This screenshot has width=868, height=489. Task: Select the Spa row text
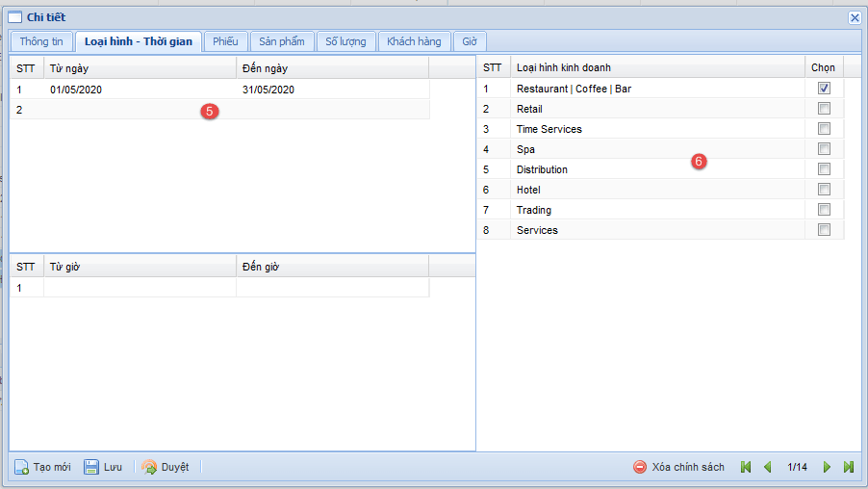click(x=525, y=149)
